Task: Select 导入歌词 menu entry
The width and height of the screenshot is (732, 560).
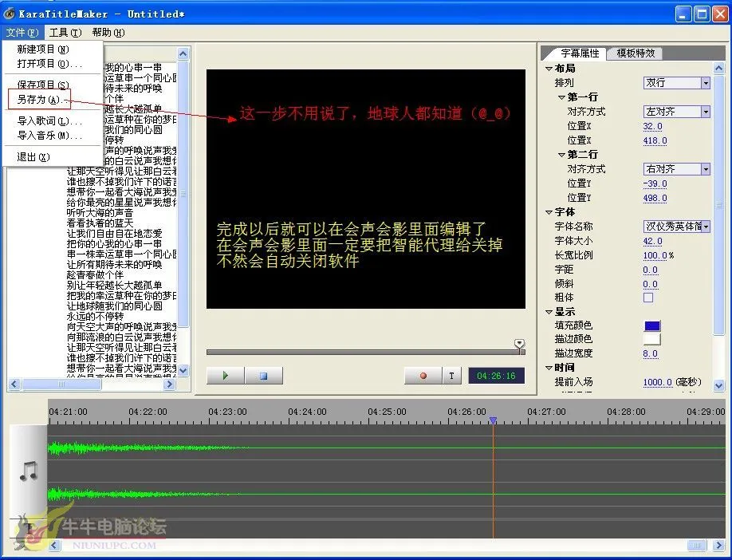Action: coord(49,121)
